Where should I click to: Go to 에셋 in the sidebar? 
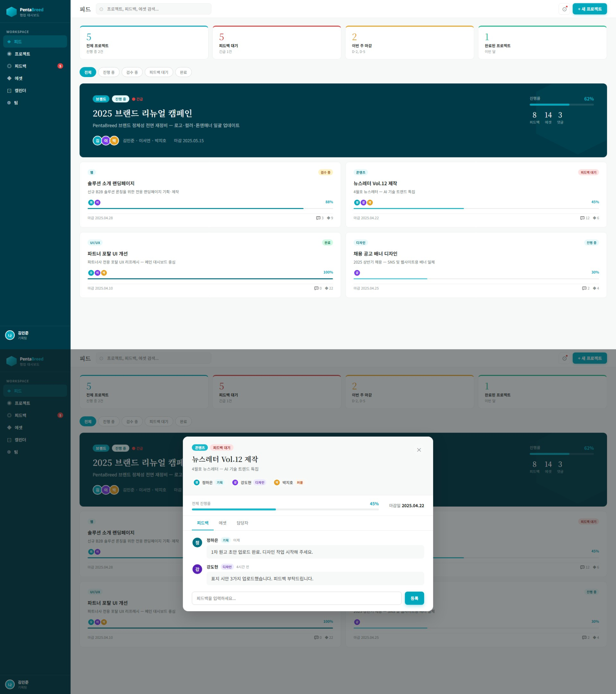pyautogui.click(x=18, y=79)
